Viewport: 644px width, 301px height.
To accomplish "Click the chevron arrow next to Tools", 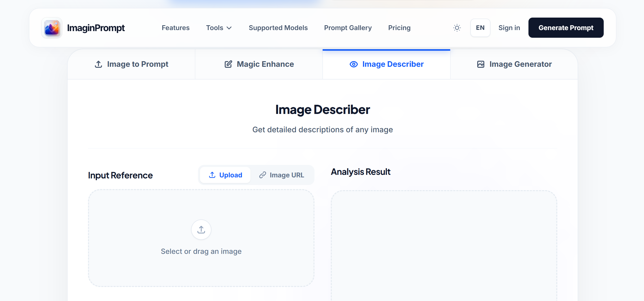I will click(x=229, y=28).
